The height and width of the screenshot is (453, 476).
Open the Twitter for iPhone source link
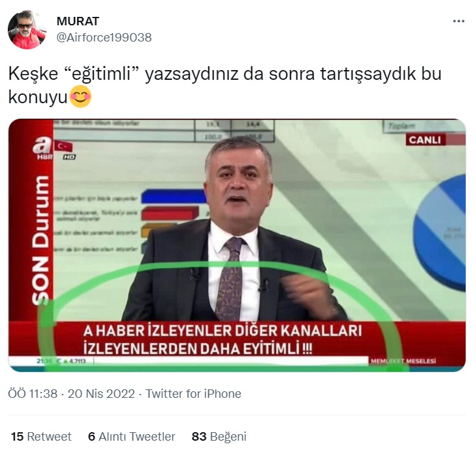193,394
